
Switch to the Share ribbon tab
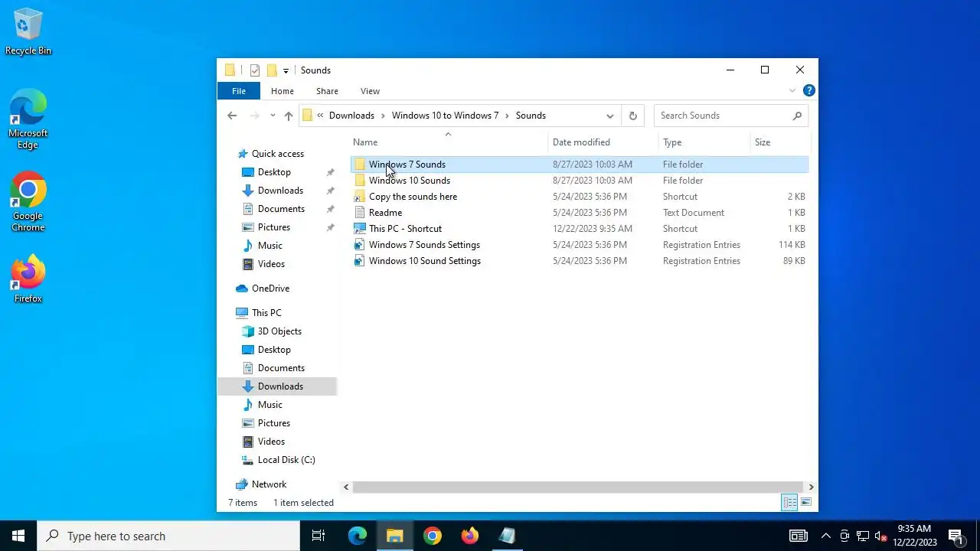(327, 91)
